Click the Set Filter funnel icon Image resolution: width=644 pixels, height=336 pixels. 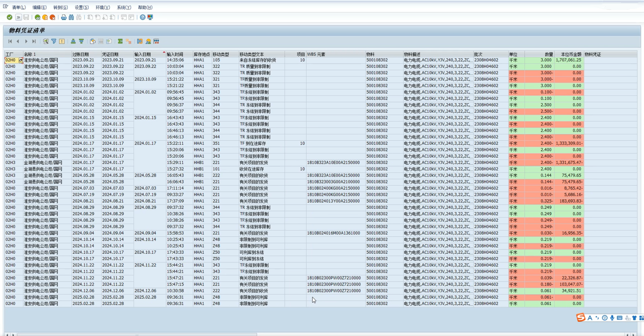(x=54, y=41)
